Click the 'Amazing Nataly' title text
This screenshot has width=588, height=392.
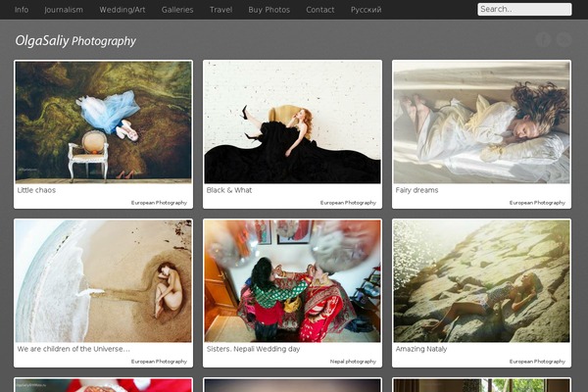[x=421, y=349]
